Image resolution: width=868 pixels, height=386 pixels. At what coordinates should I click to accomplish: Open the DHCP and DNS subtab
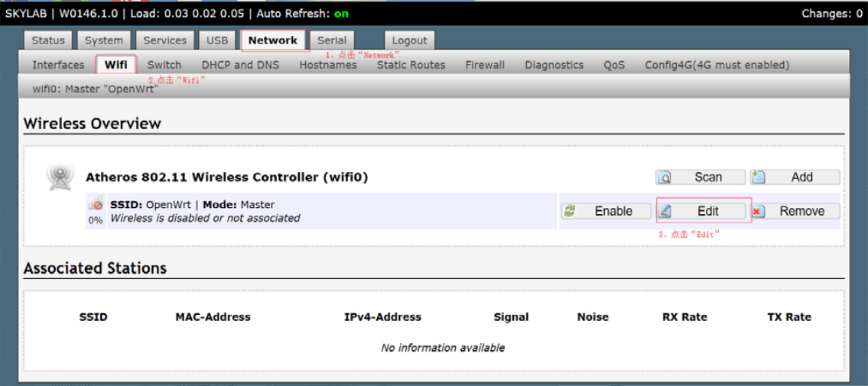240,65
